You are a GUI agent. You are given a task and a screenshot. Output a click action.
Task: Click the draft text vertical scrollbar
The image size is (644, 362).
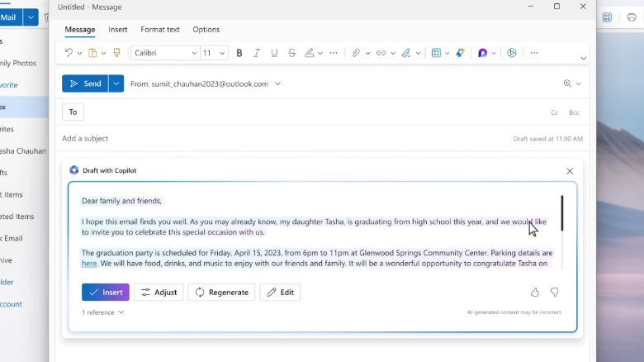tap(562, 212)
